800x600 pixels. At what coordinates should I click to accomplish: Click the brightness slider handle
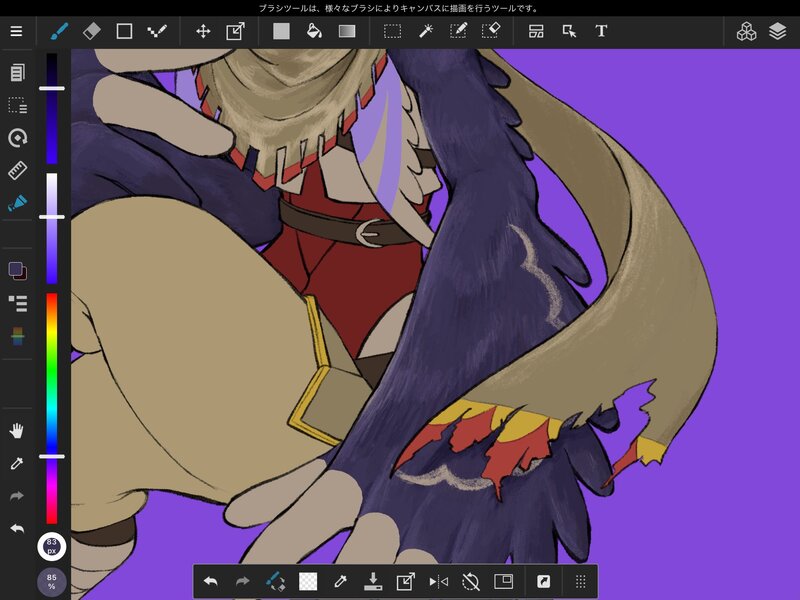pyautogui.click(x=52, y=88)
